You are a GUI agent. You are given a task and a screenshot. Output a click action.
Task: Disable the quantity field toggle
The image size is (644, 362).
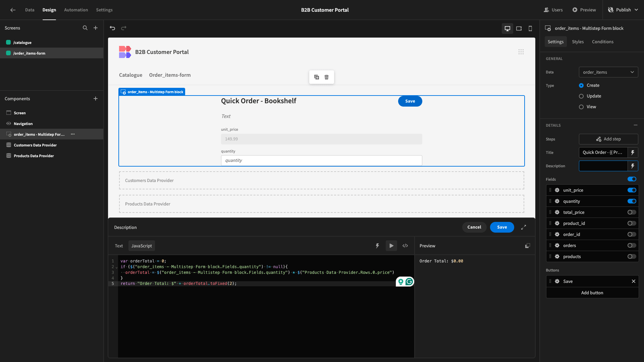click(632, 201)
